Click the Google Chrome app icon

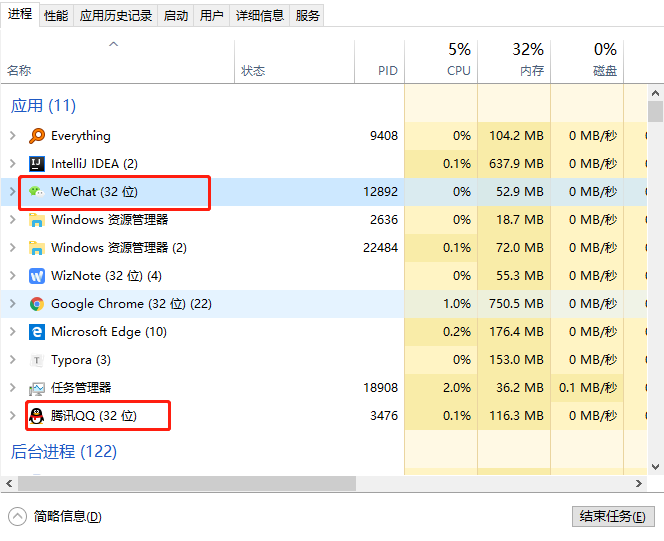[x=37, y=304]
